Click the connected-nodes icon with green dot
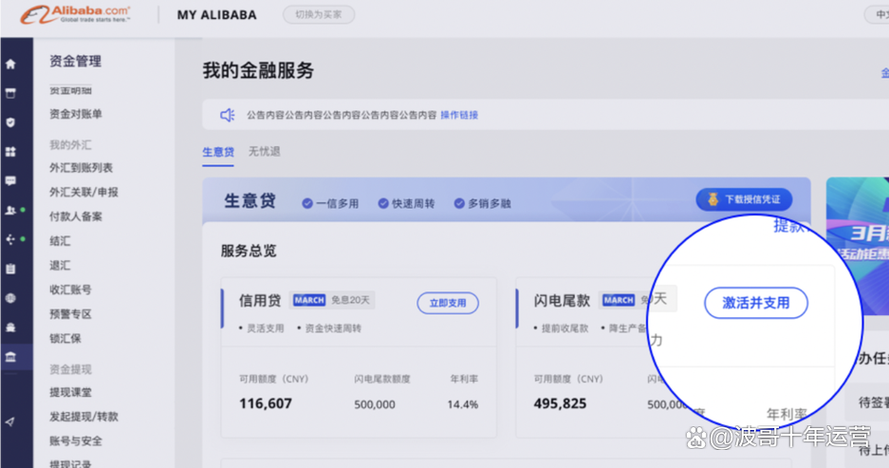This screenshot has width=889, height=468. coord(11,239)
